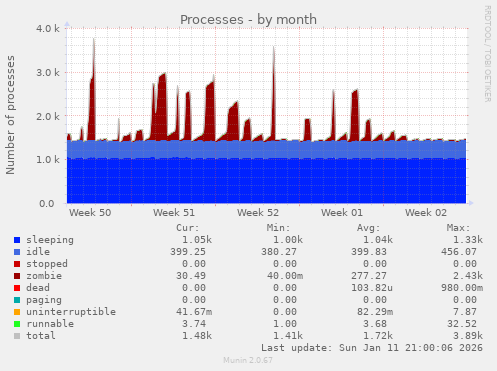The image size is (497, 371).
Task: Click the 'total' legend label
Action: 41,336
